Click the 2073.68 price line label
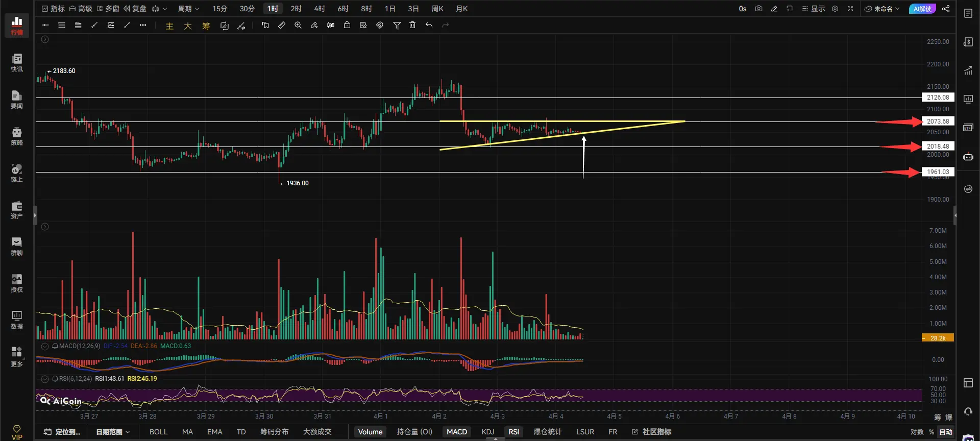 [x=938, y=121]
